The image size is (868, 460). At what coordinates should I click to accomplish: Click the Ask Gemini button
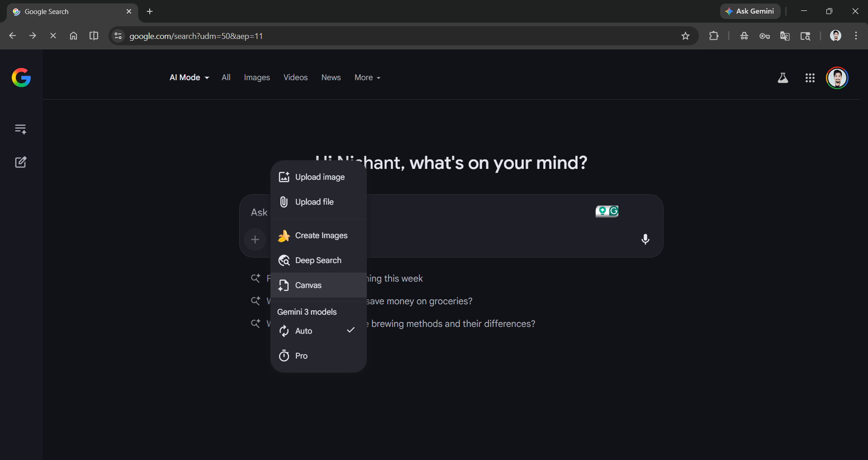point(749,11)
